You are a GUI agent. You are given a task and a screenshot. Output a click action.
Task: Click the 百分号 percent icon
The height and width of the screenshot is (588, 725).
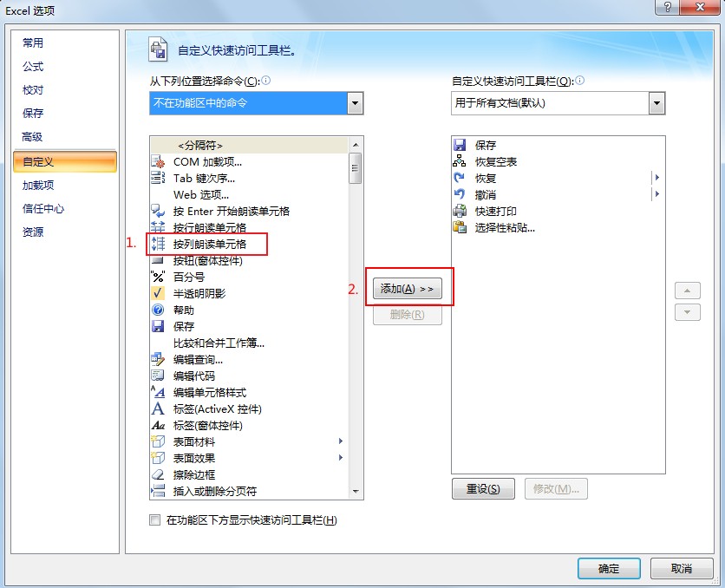pos(158,277)
